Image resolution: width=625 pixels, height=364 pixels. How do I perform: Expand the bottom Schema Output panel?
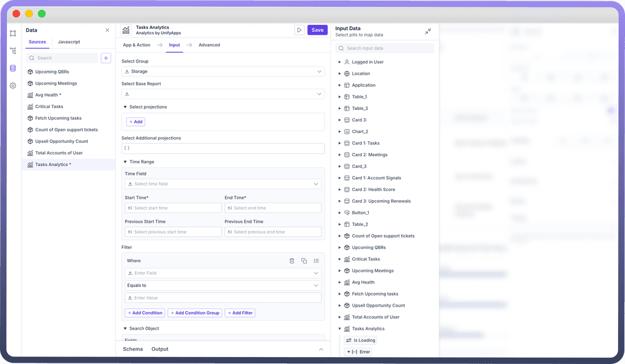321,349
